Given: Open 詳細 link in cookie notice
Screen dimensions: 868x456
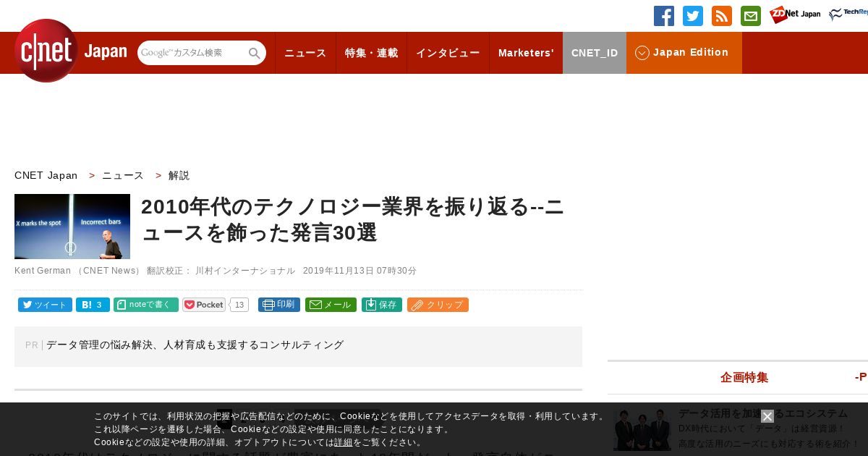Looking at the screenshot, I should 343,442.
